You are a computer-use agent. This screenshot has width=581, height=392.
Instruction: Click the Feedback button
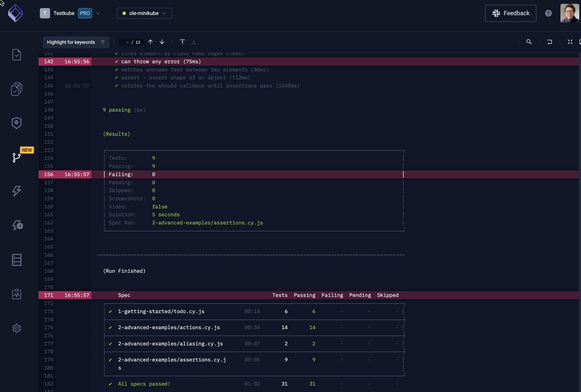(511, 13)
